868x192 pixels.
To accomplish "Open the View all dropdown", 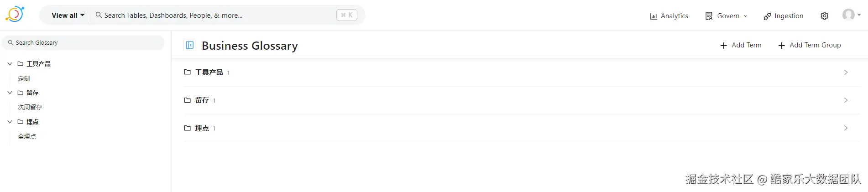I will 68,16.
